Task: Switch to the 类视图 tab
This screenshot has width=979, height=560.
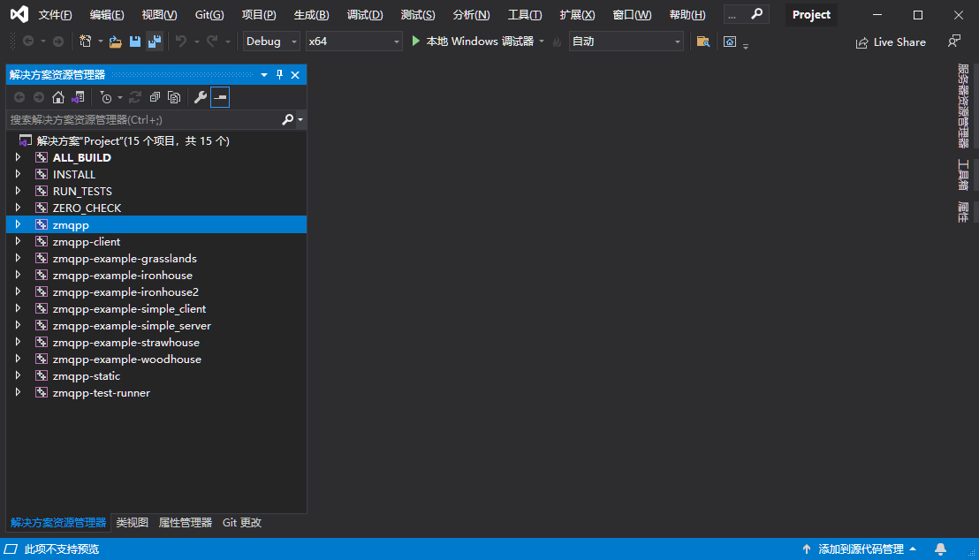Action: point(132,523)
